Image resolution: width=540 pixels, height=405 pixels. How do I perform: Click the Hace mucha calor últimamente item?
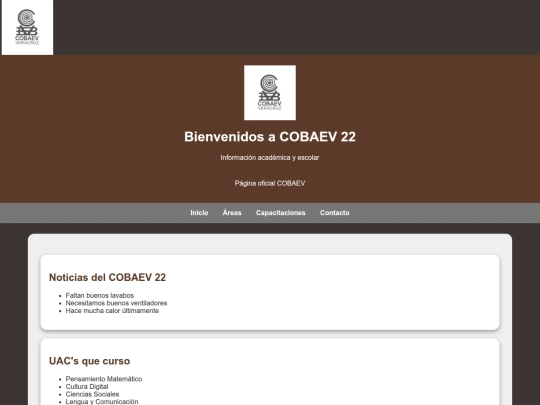click(112, 311)
